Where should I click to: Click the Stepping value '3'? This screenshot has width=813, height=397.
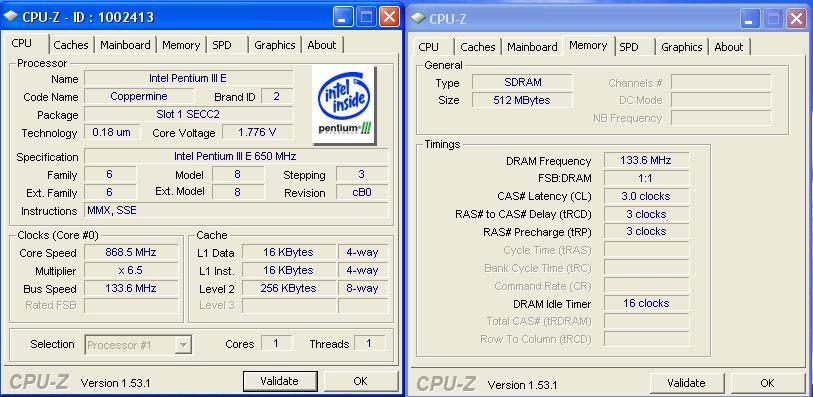coord(362,174)
